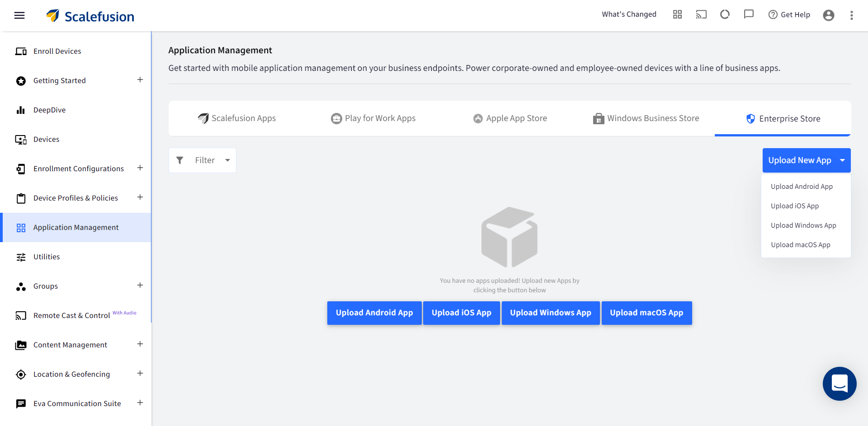This screenshot has height=426, width=868.
Task: Expand Eva Communication Suite submenu
Action: [x=140, y=403]
